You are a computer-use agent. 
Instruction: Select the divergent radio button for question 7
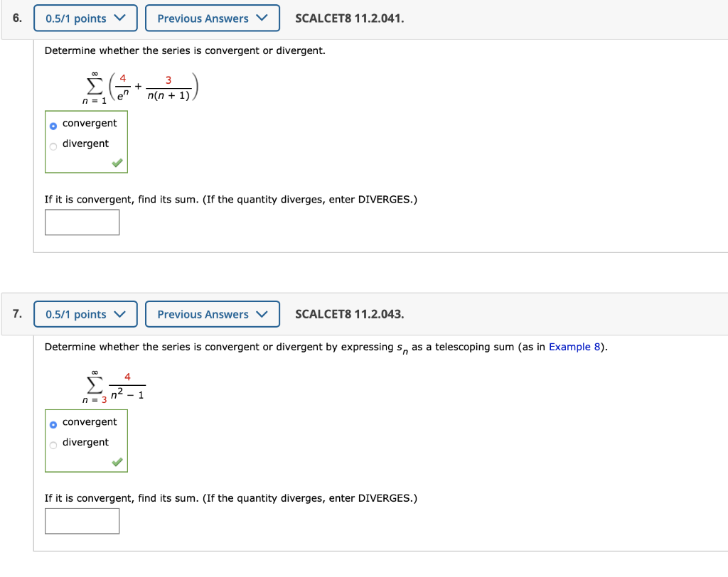pos(53,444)
